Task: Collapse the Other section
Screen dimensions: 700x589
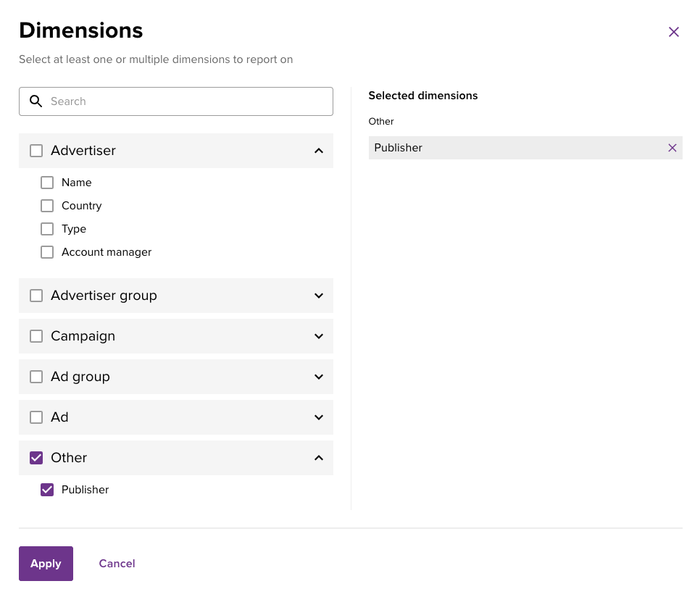Action: point(319,458)
